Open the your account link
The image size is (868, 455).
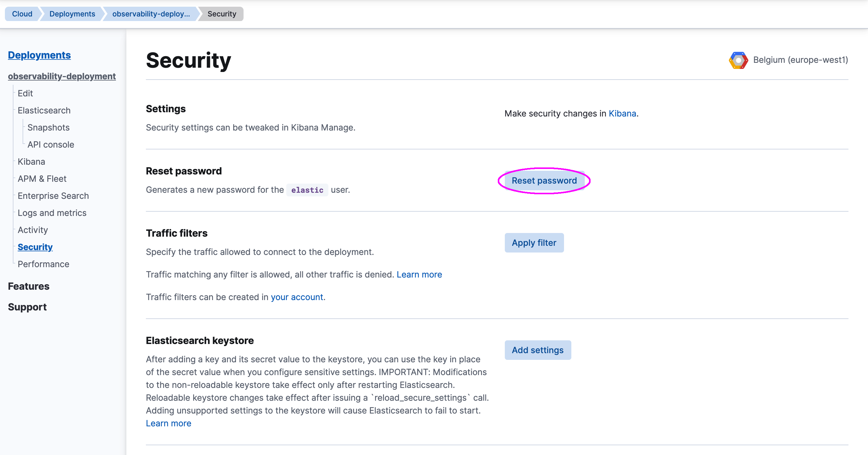coord(297,297)
